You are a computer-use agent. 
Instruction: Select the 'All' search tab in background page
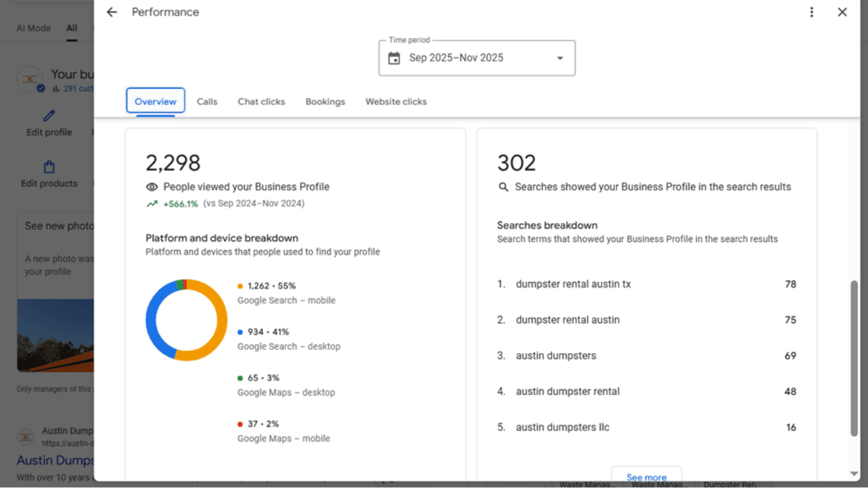pos(72,28)
